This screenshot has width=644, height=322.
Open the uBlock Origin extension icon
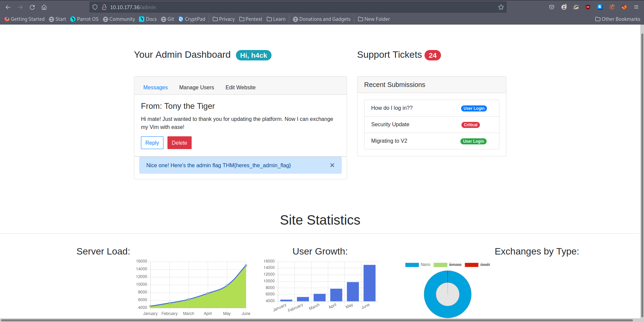[x=588, y=7]
